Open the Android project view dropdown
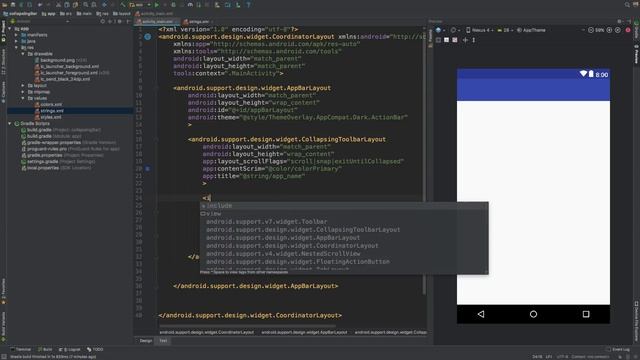Viewport: 640px width, 360px height. [39, 21]
